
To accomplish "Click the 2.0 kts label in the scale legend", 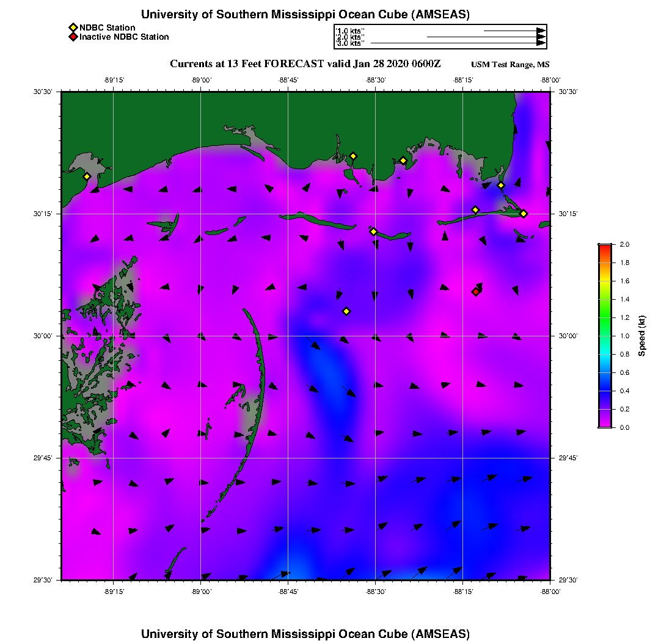I will point(351,37).
